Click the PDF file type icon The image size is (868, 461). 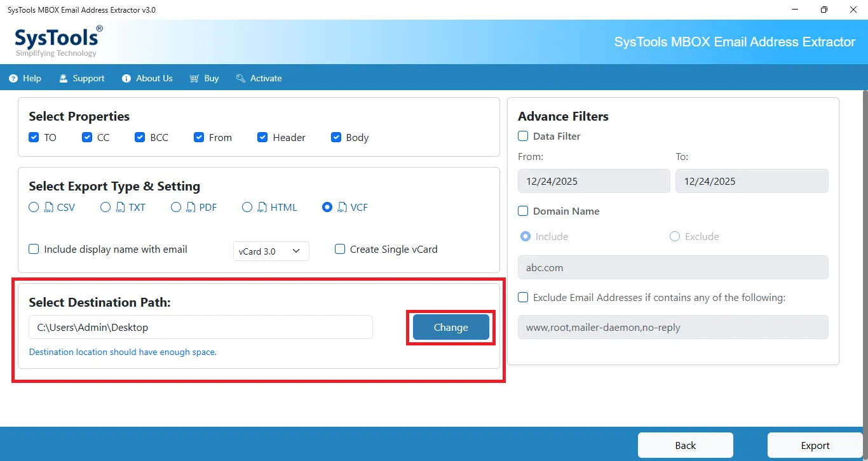[x=191, y=207]
